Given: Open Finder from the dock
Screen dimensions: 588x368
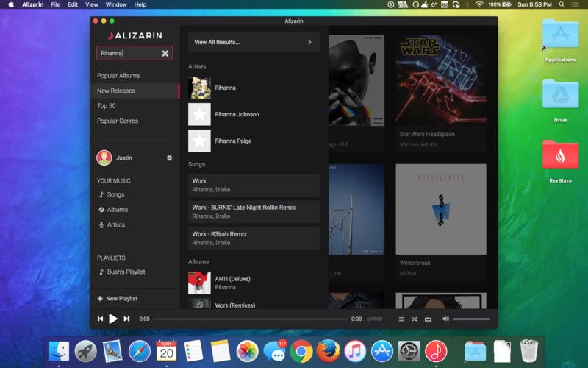Looking at the screenshot, I should click(x=59, y=352).
